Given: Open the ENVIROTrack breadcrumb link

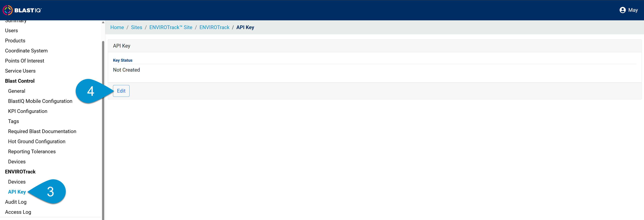Looking at the screenshot, I should click(x=214, y=27).
